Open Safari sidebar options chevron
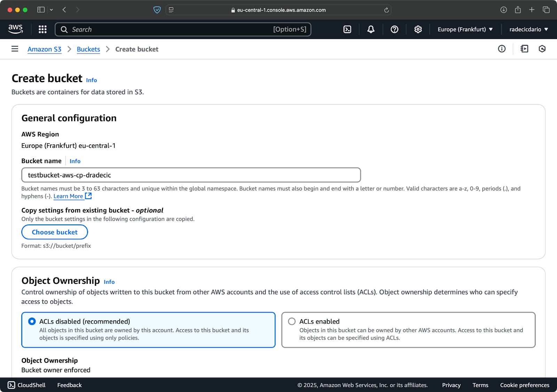Screen dimensions: 557x392 (x=52, y=10)
